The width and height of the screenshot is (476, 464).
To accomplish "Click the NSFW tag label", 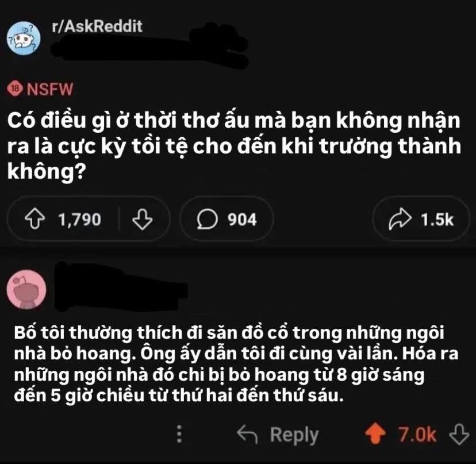I will [x=50, y=89].
